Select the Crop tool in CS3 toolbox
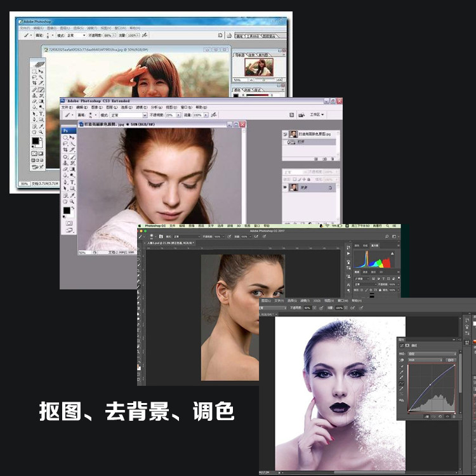 pos(65,150)
